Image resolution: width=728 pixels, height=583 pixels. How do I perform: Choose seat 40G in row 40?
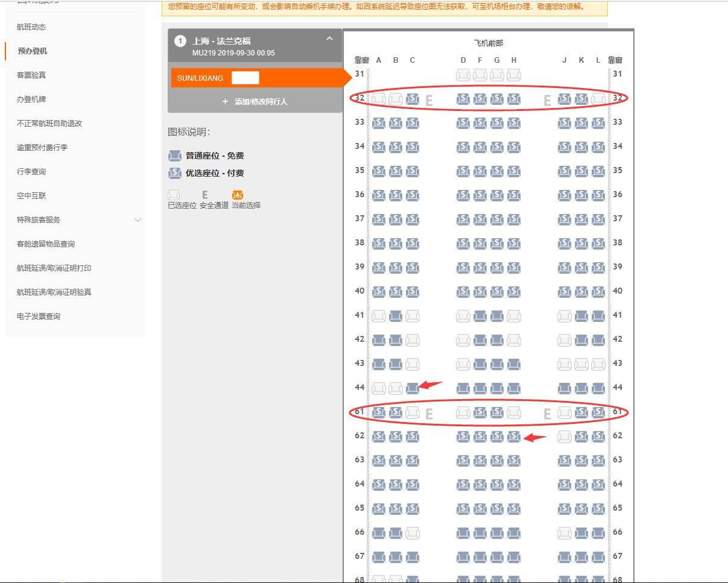click(x=497, y=292)
